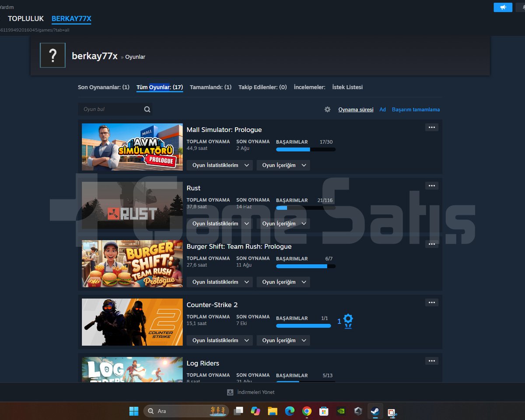Open the Counter-Strike 2 title link
The height and width of the screenshot is (420, 525).
[212, 305]
